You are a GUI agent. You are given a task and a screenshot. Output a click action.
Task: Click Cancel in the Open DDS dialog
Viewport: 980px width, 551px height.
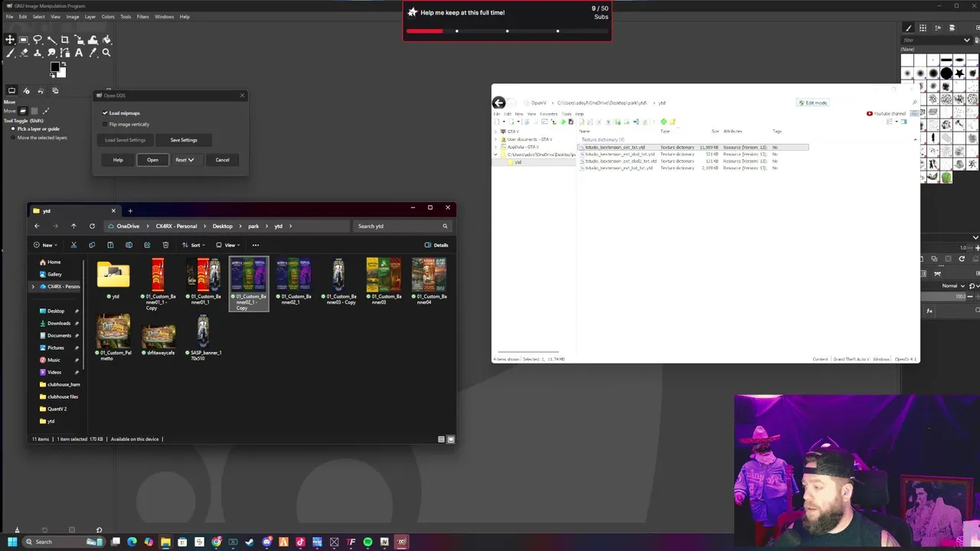click(x=222, y=160)
